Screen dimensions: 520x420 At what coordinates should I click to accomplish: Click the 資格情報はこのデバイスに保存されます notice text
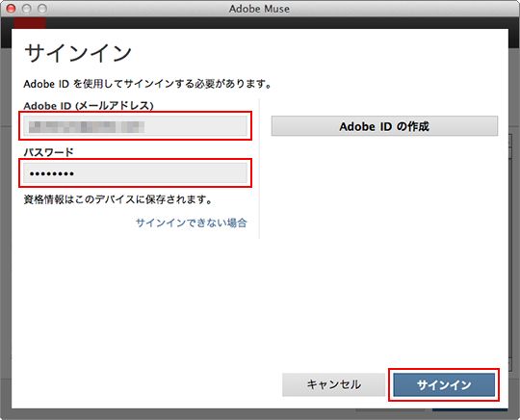click(x=117, y=199)
